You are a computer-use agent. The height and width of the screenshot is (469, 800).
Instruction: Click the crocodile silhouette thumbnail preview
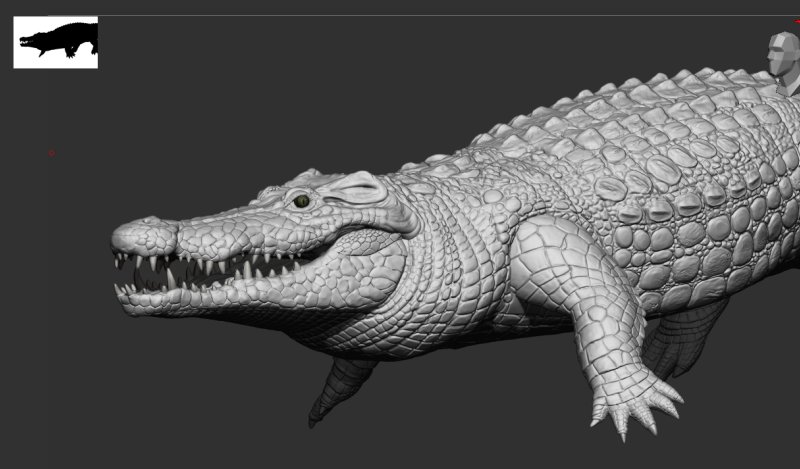click(x=55, y=42)
